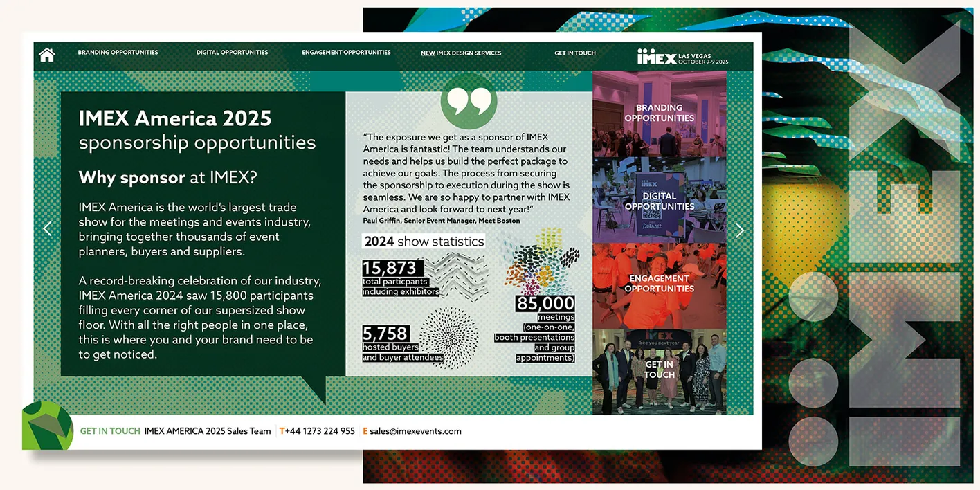
Task: Click the '2024 show statistics' heading
Action: pos(424,242)
